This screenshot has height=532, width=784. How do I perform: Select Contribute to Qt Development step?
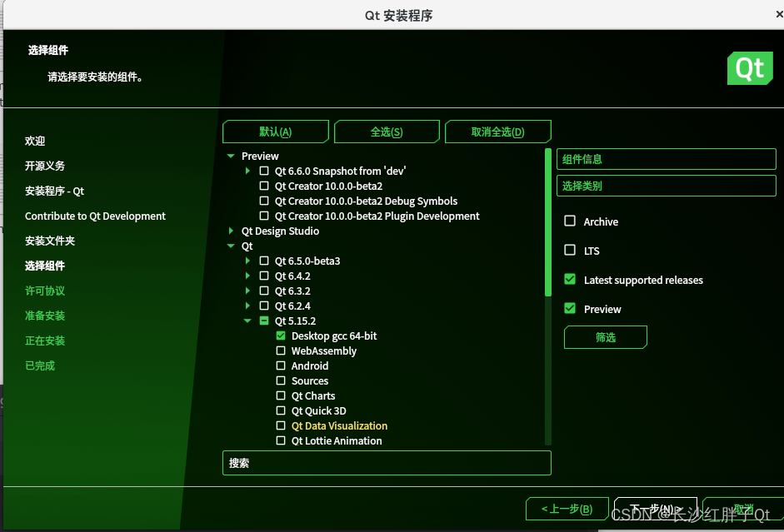95,216
